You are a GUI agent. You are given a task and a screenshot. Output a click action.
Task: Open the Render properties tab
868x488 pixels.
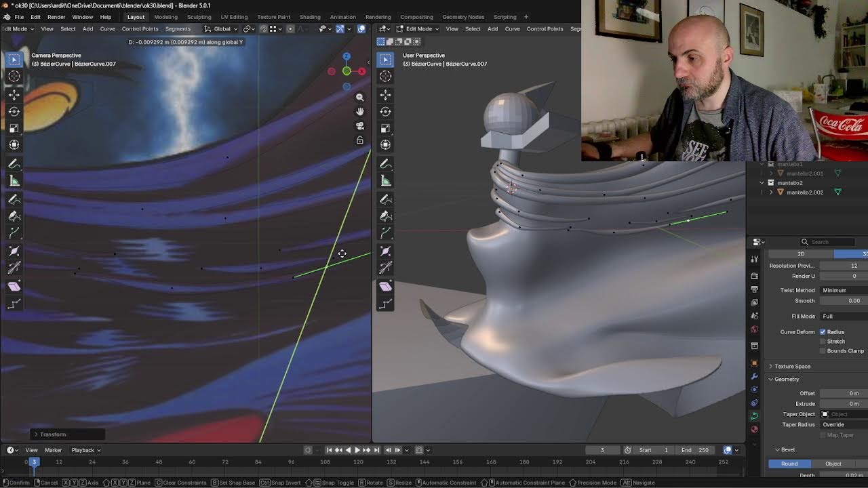pyautogui.click(x=754, y=276)
